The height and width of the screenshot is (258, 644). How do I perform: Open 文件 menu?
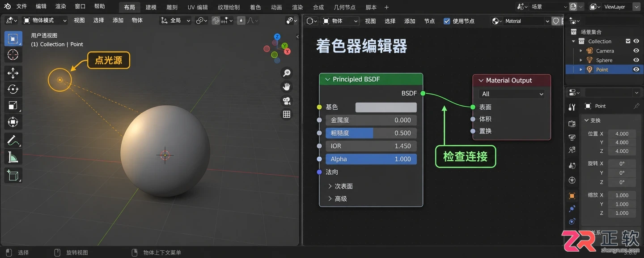pyautogui.click(x=21, y=7)
